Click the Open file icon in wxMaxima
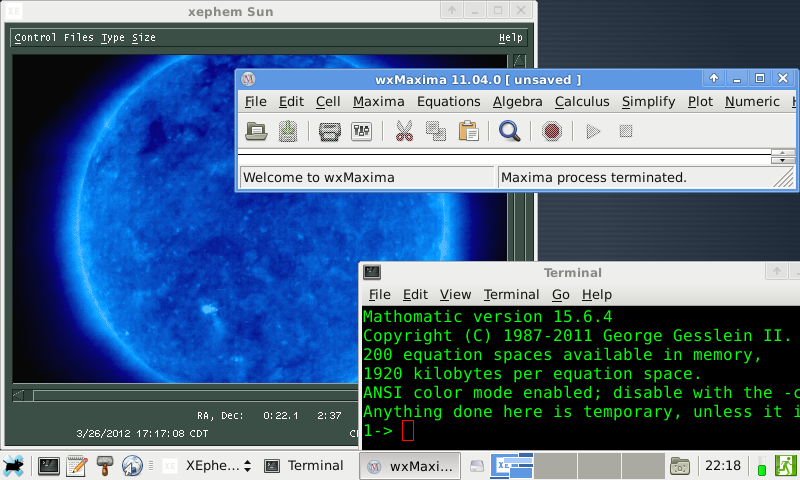Viewport: 800px width, 480px height. pos(257,131)
